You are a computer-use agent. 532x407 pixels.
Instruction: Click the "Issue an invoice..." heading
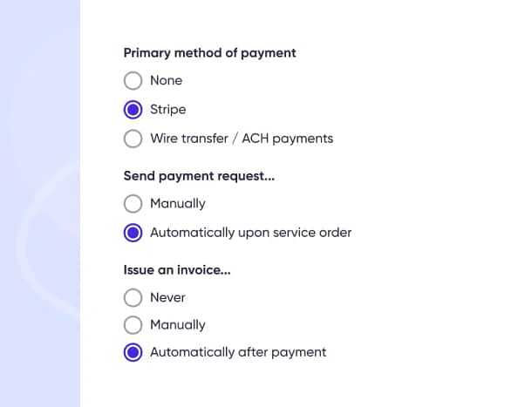pos(177,270)
